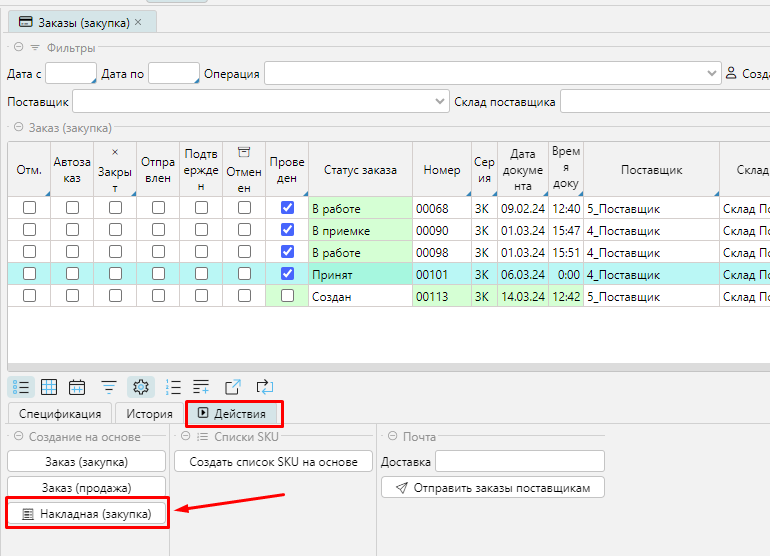Click the numbered list toolbar icon

coord(173,387)
